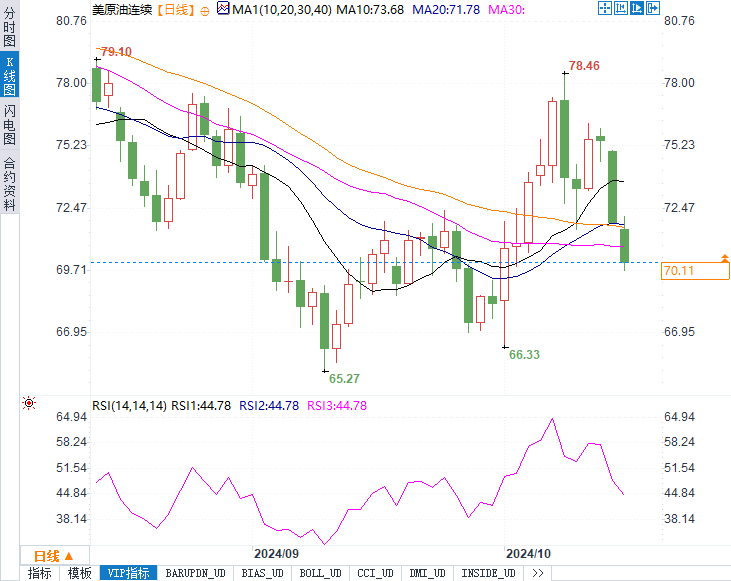Select the VIP指标 tab

click(128, 573)
